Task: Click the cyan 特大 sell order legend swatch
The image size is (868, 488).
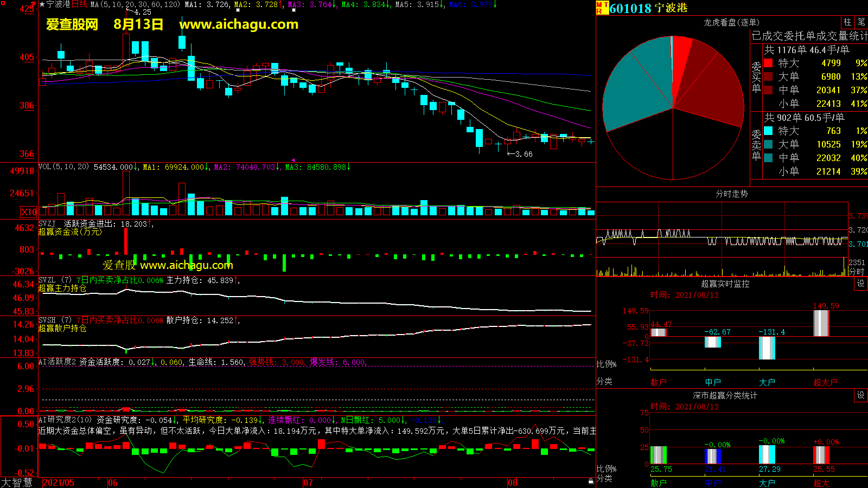Action: pyautogui.click(x=768, y=131)
